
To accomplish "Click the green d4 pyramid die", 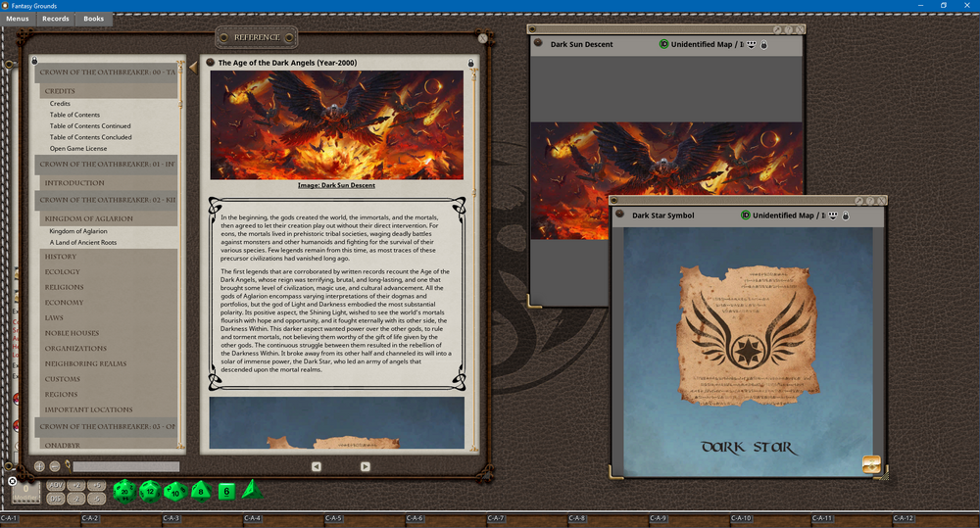I will coord(251,489).
